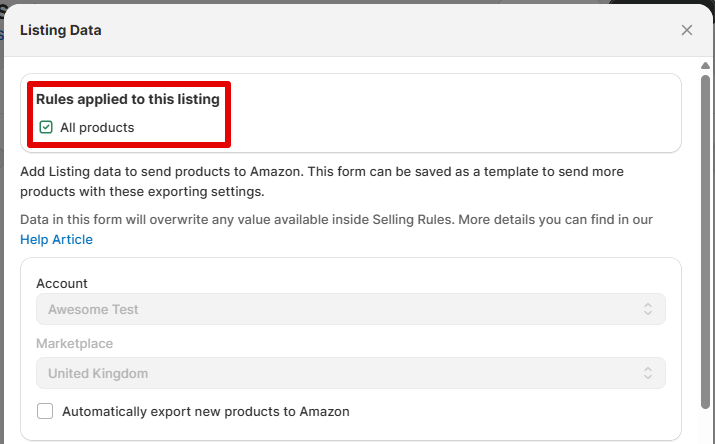Click the Listing Data dialog title
This screenshot has width=715, height=444.
coord(60,30)
